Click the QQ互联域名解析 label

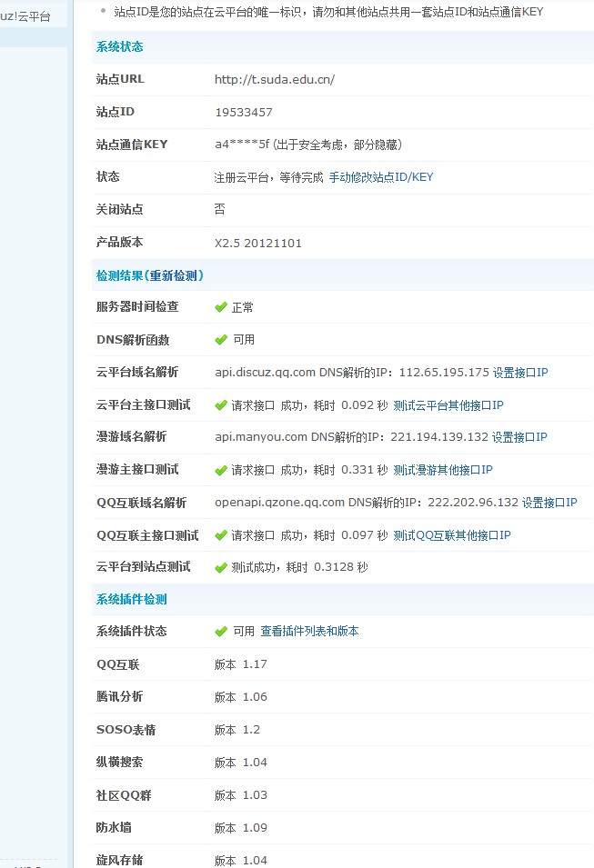pos(142,503)
